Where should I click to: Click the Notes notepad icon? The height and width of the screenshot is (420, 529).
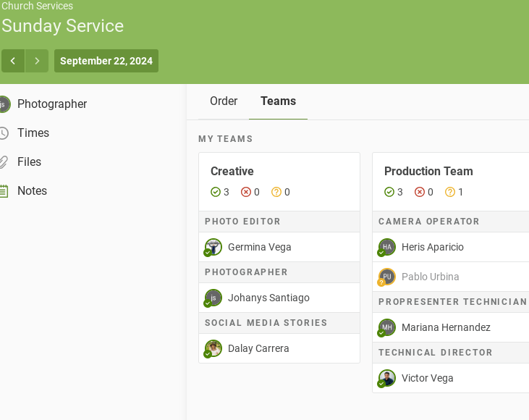pyautogui.click(x=4, y=191)
